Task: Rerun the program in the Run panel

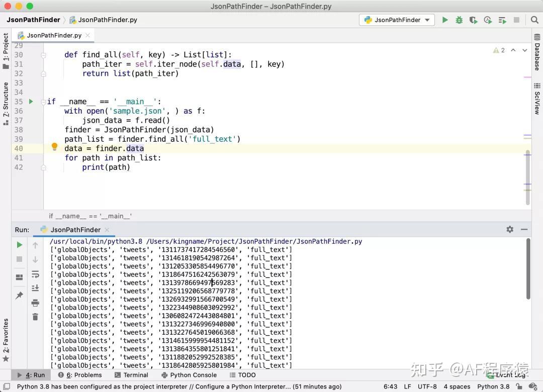Action: pyautogui.click(x=19, y=245)
